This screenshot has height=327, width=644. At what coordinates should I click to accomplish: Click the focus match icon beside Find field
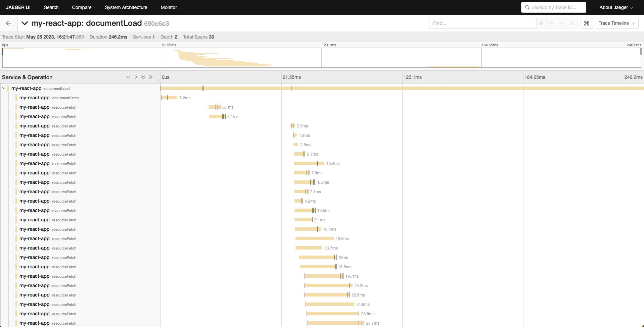541,23
